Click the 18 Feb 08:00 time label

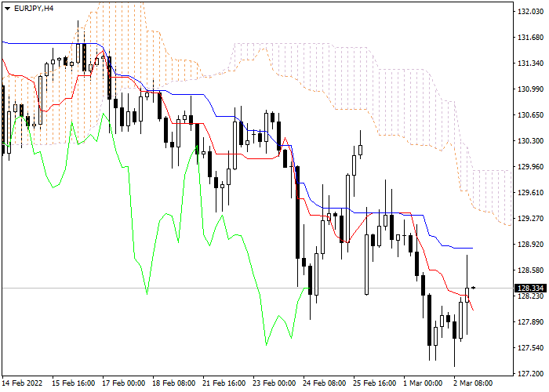174,383
